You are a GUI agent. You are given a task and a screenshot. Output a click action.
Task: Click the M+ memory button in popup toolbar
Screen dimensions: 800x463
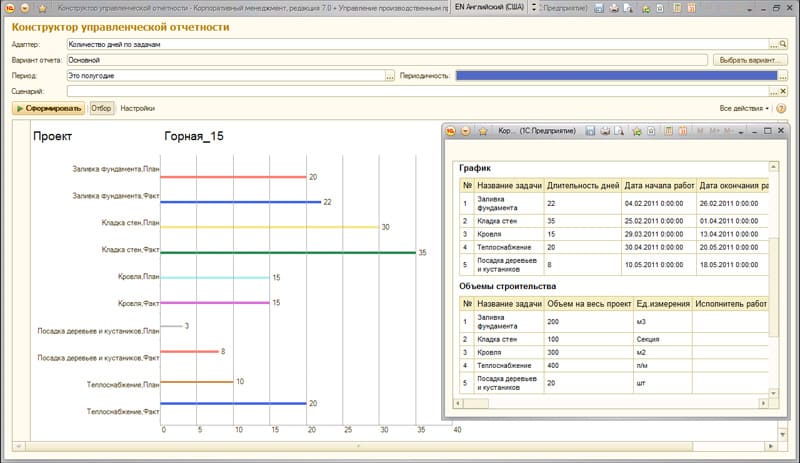click(715, 131)
